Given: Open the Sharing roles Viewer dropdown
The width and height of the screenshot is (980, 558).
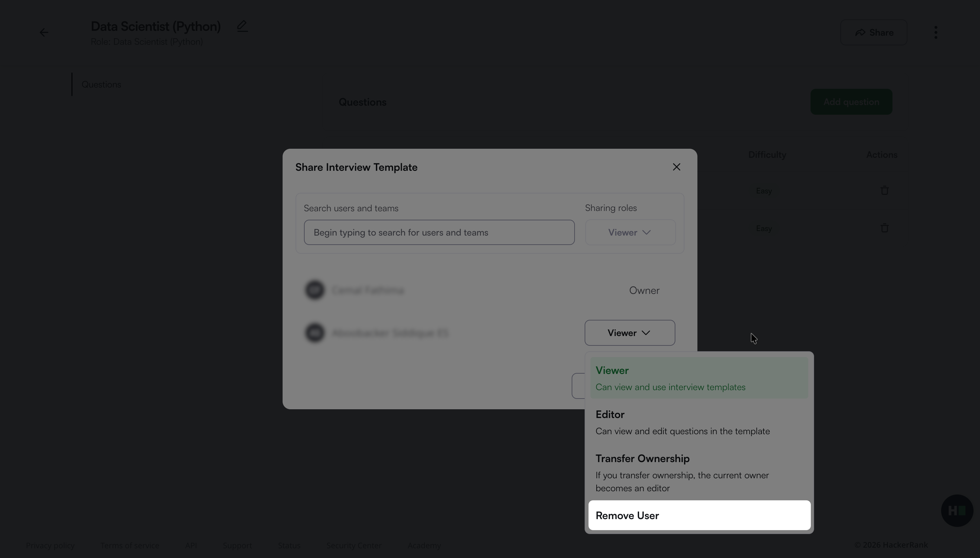Looking at the screenshot, I should coord(630,232).
